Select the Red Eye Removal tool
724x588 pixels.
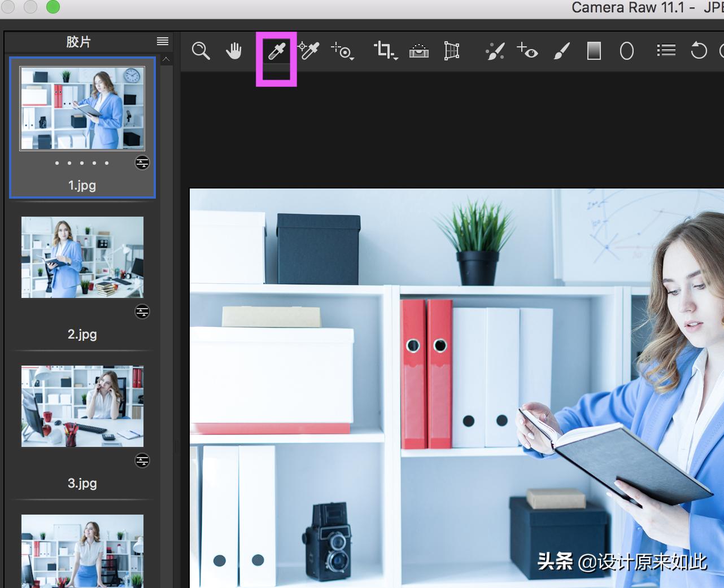(527, 51)
